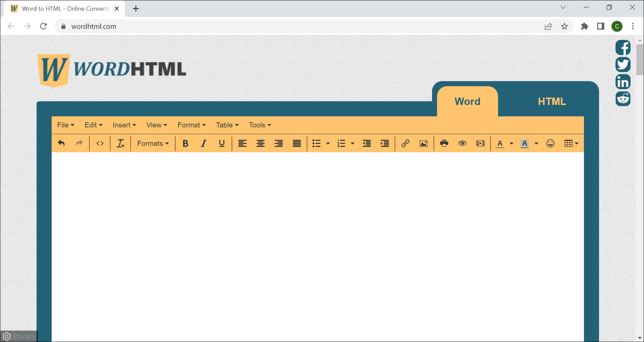Insert an emoticon
644x342 pixels.
550,144
